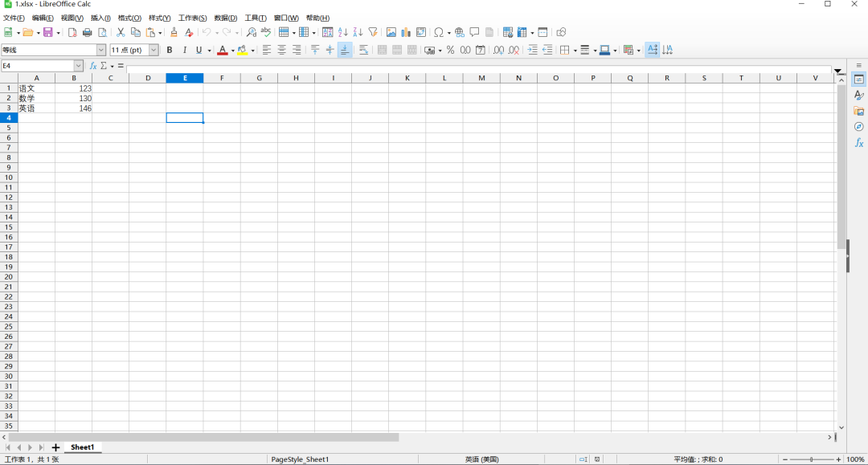Open the 工作表(S) menu
The width and height of the screenshot is (868, 465).
coord(193,18)
